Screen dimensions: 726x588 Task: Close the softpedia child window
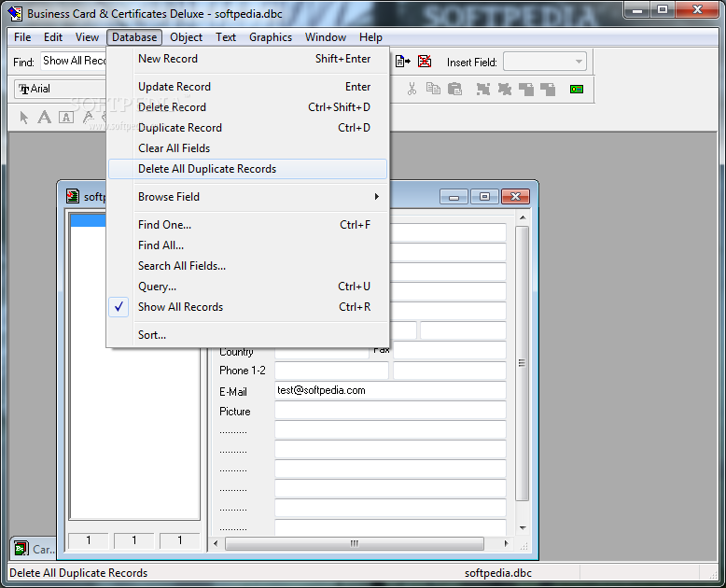(x=515, y=197)
